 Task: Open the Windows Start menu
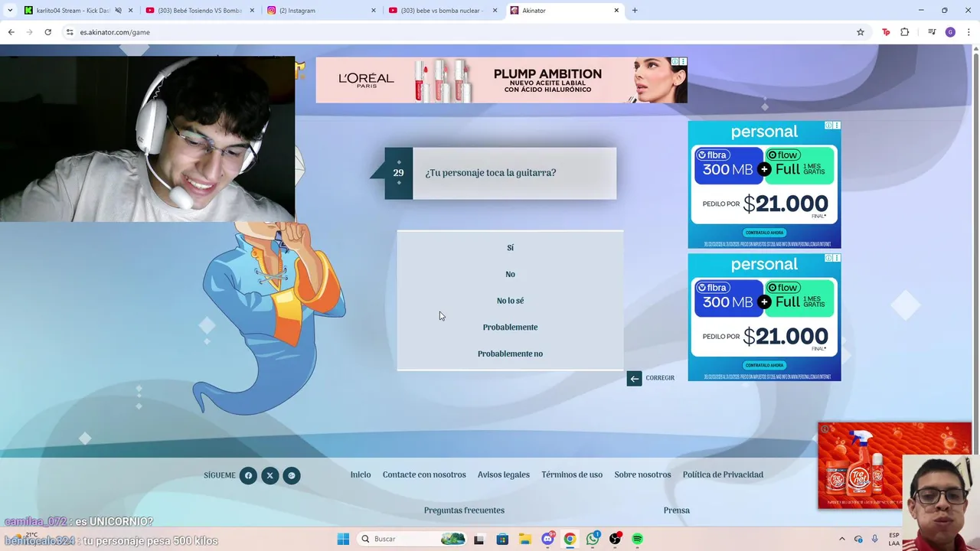click(x=343, y=539)
